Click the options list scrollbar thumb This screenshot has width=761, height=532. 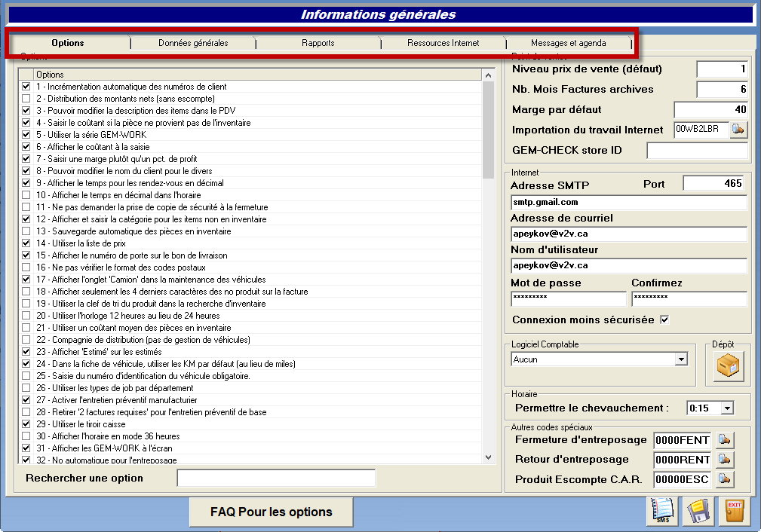tap(488, 130)
